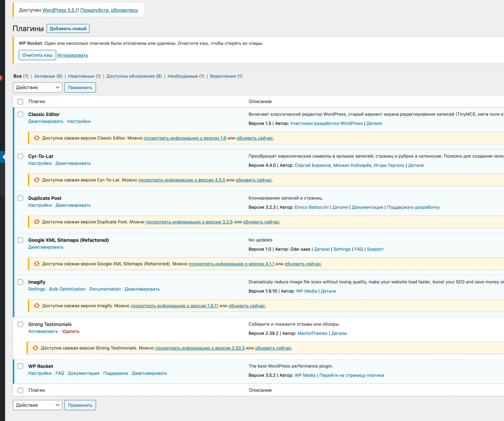Click update icon in Duplicate Post notice
The image size is (504, 421).
[x=37, y=222]
